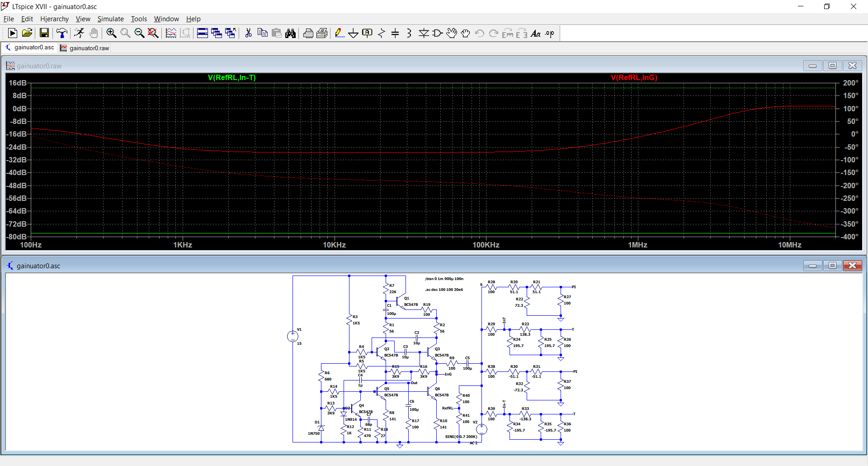Screen dimensions: 868x466
Task: Click the red V(RefRL,InG) trace label
Action: [x=634, y=77]
